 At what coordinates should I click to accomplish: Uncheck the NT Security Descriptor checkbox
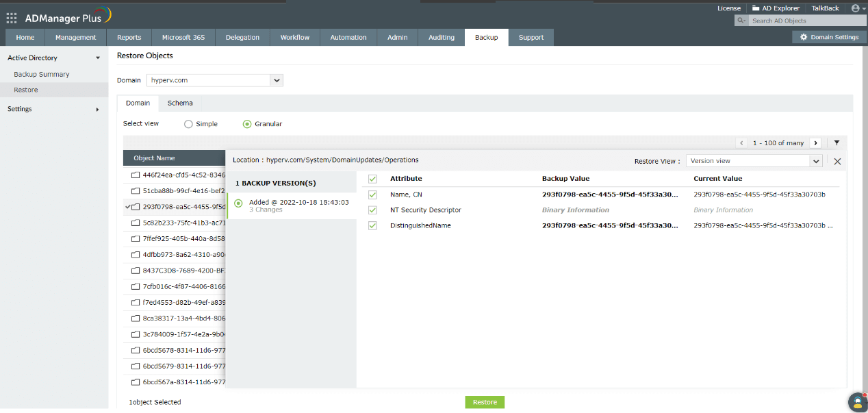point(372,210)
